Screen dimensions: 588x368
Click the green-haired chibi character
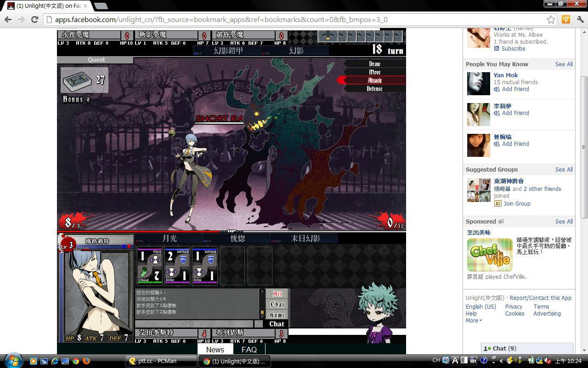coord(380,313)
